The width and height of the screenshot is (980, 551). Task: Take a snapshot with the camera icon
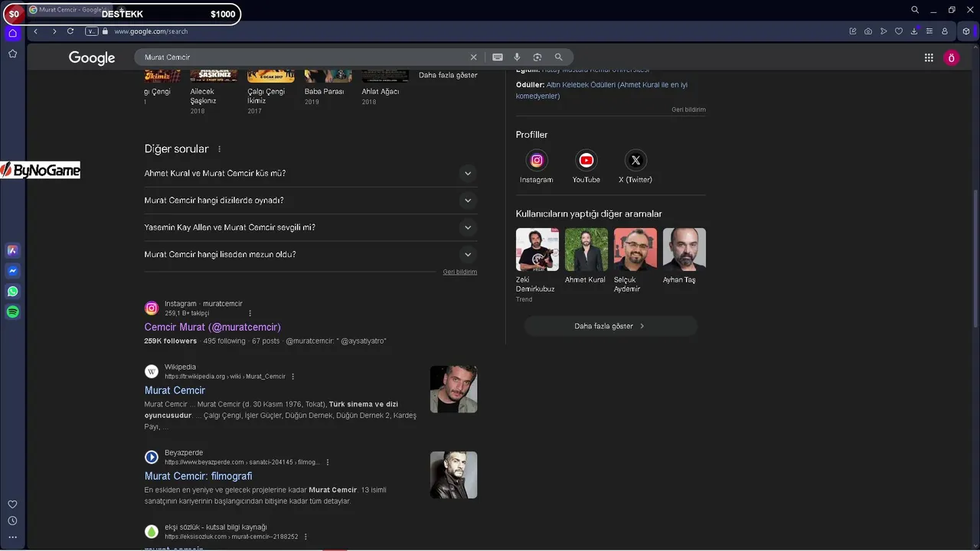868,31
